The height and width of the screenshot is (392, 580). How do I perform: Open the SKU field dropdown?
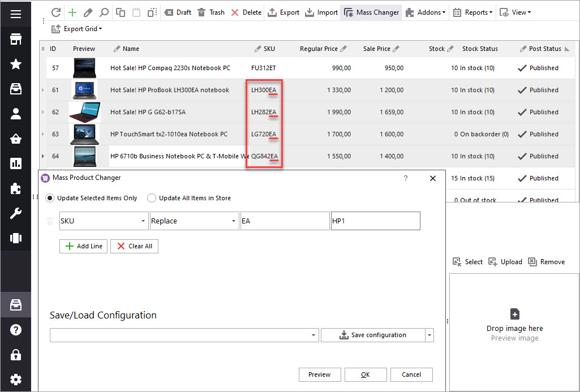click(x=143, y=221)
